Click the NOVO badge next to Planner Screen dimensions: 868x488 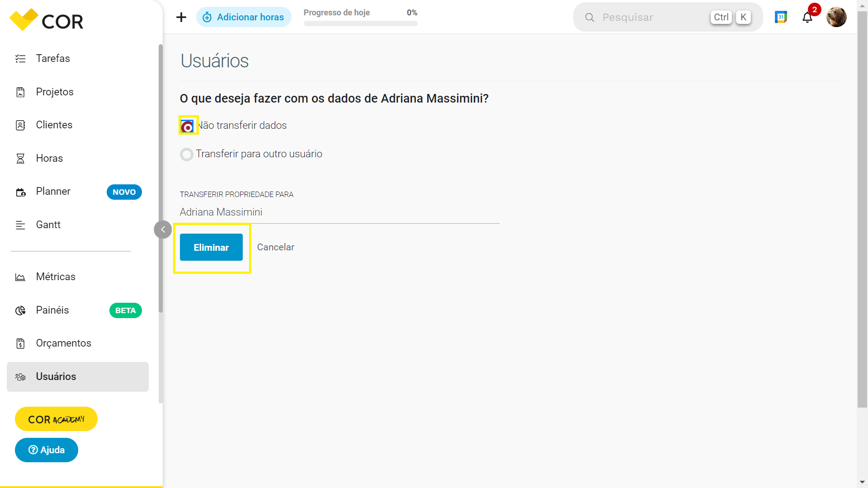tap(124, 192)
